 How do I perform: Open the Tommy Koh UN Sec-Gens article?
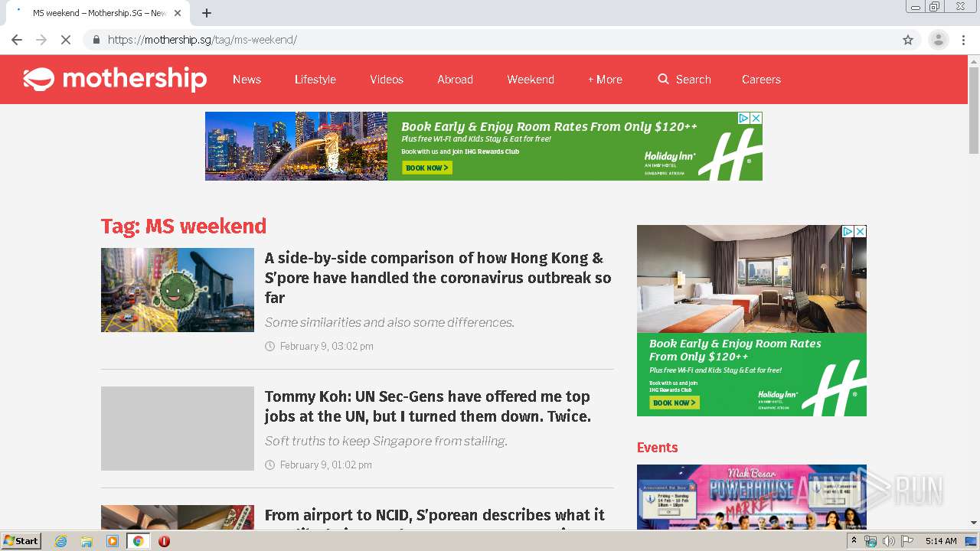[428, 406]
